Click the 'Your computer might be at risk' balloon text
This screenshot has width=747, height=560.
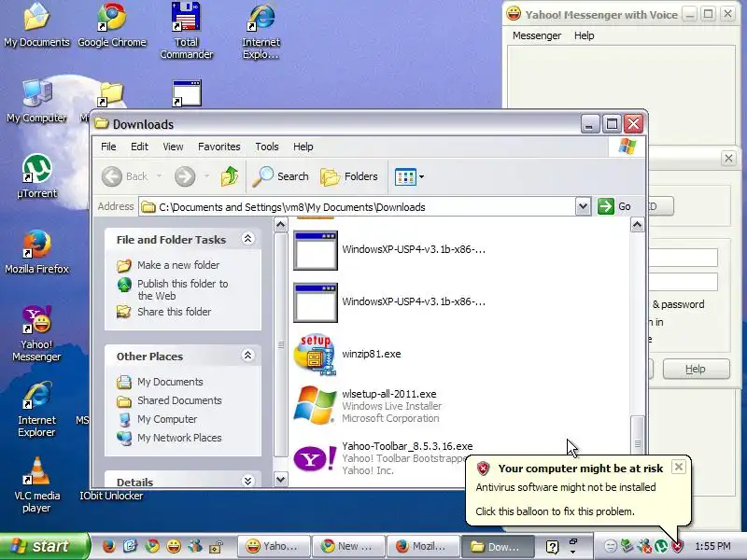(580, 469)
